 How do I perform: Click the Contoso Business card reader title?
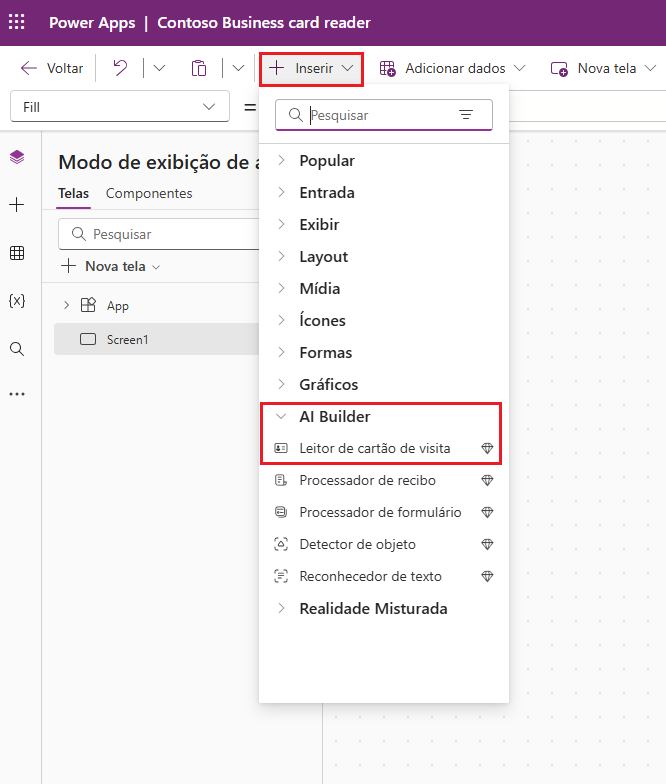(x=264, y=22)
